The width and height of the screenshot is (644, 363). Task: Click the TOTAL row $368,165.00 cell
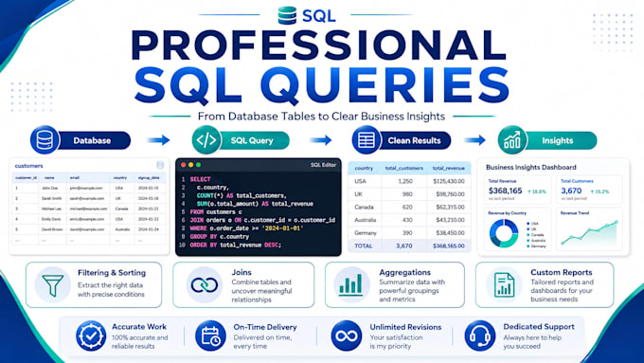pos(449,245)
